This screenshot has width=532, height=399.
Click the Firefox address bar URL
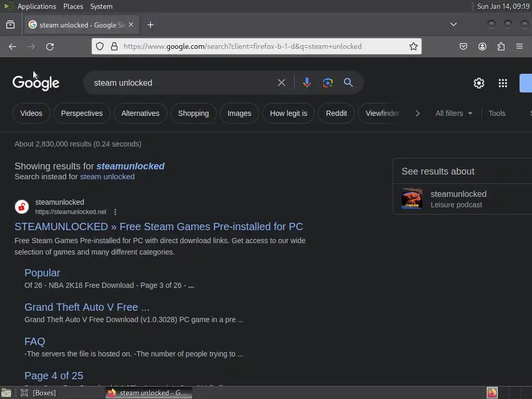(243, 46)
